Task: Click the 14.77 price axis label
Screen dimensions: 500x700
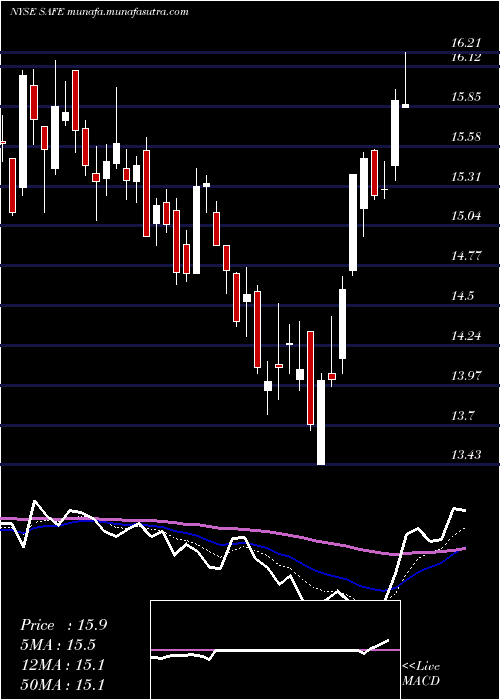Action: [x=466, y=256]
